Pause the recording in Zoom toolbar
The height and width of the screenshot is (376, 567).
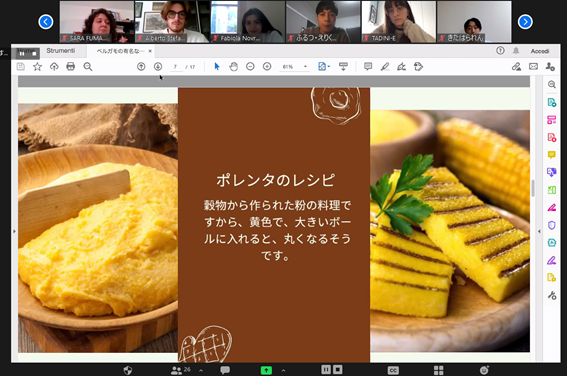(326, 369)
